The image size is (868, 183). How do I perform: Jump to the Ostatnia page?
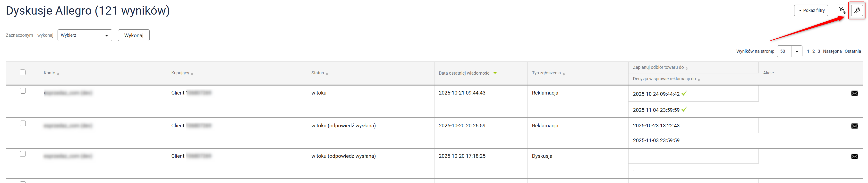pos(852,52)
